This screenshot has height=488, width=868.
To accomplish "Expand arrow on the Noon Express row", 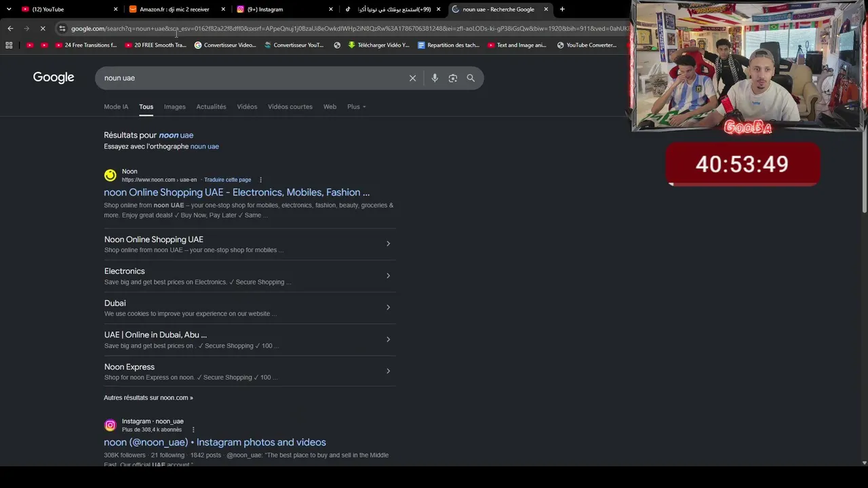I will pos(388,371).
